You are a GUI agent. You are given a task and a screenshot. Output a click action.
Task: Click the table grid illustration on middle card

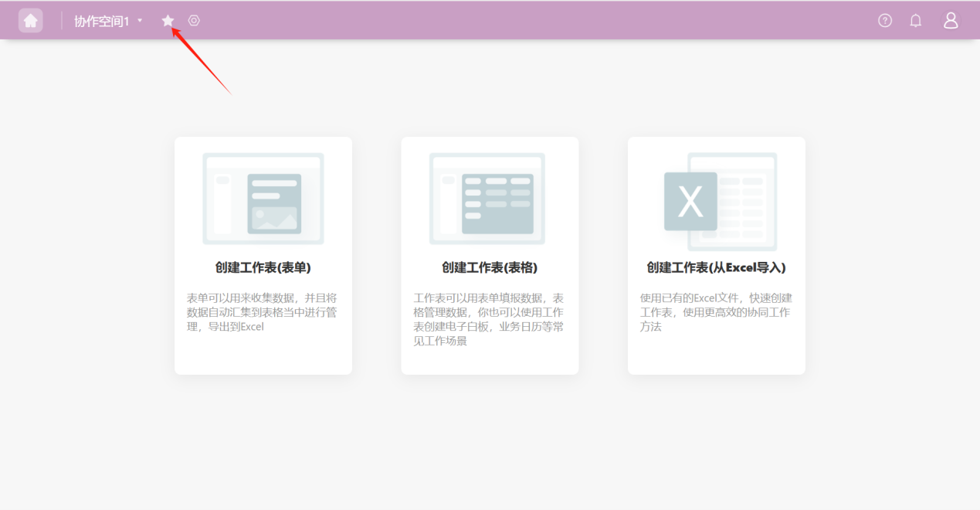point(497,203)
